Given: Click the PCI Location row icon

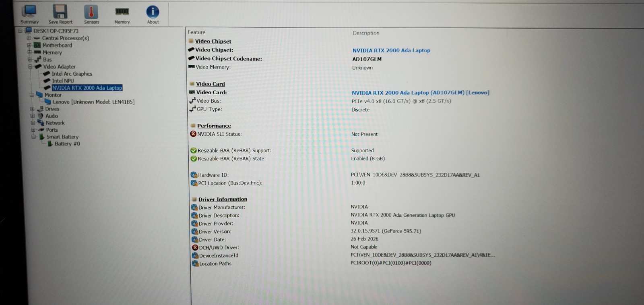Looking at the screenshot, I should point(194,183).
